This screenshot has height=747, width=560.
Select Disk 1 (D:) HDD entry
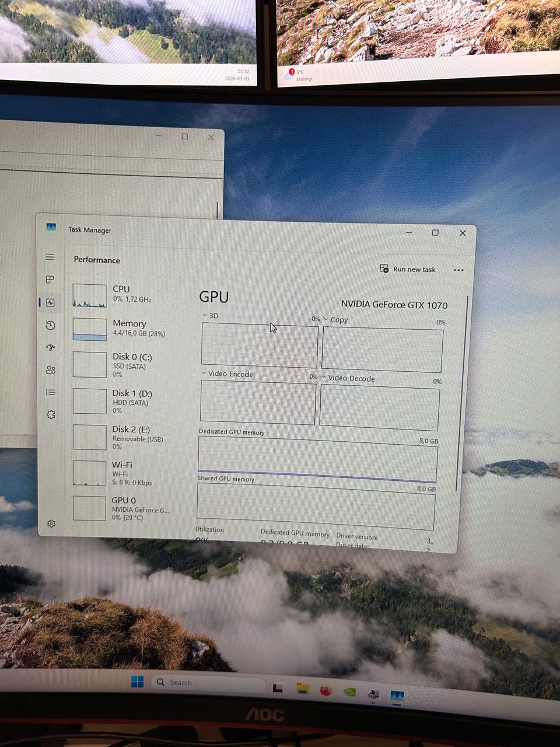tap(123, 401)
